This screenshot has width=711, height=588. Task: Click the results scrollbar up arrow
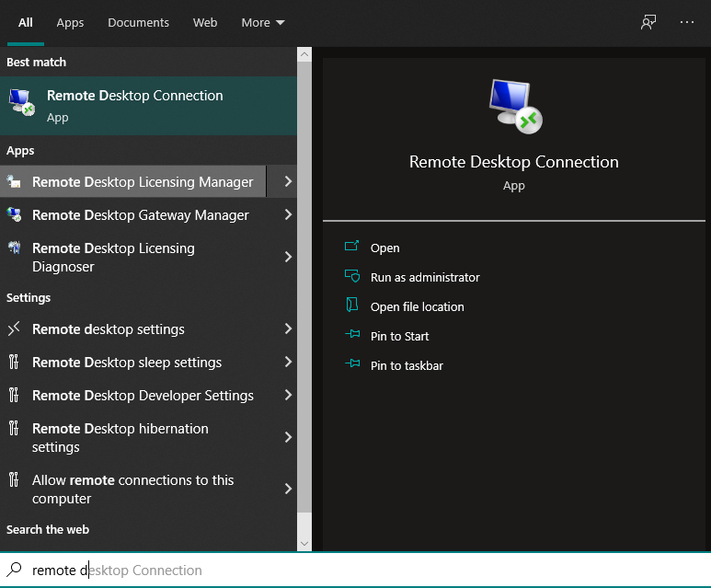pyautogui.click(x=304, y=54)
